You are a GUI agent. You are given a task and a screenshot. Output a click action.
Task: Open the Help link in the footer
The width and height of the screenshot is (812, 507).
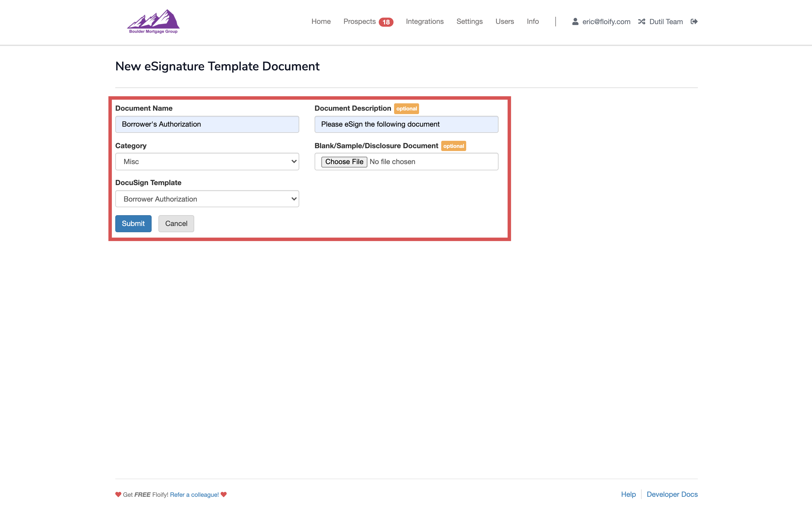click(628, 494)
